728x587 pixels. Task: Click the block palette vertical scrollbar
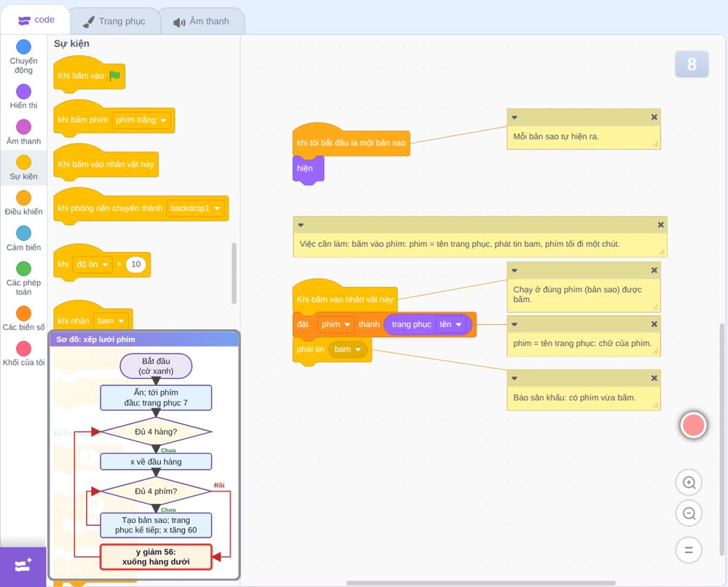click(x=234, y=273)
